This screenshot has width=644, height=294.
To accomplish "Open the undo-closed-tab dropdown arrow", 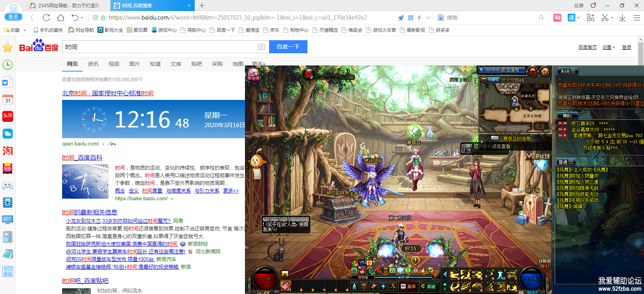I will click(x=82, y=18).
